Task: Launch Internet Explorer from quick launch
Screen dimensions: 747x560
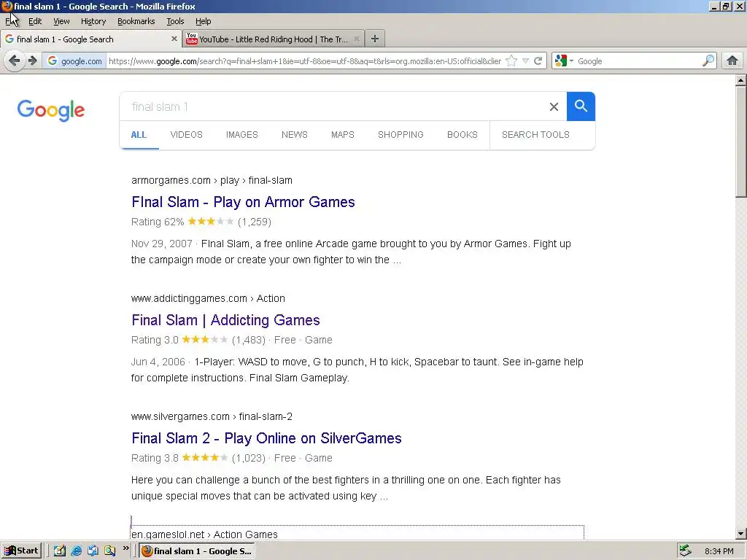Action: [76, 551]
